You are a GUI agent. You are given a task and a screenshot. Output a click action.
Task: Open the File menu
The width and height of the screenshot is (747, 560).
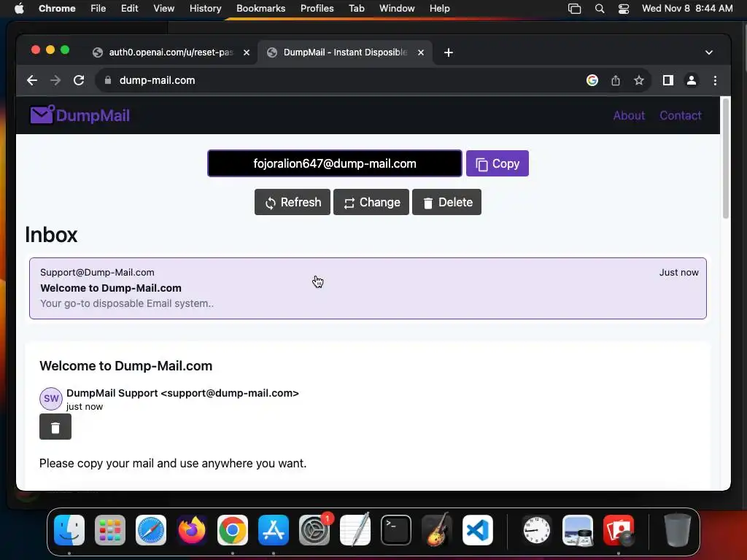[98, 9]
